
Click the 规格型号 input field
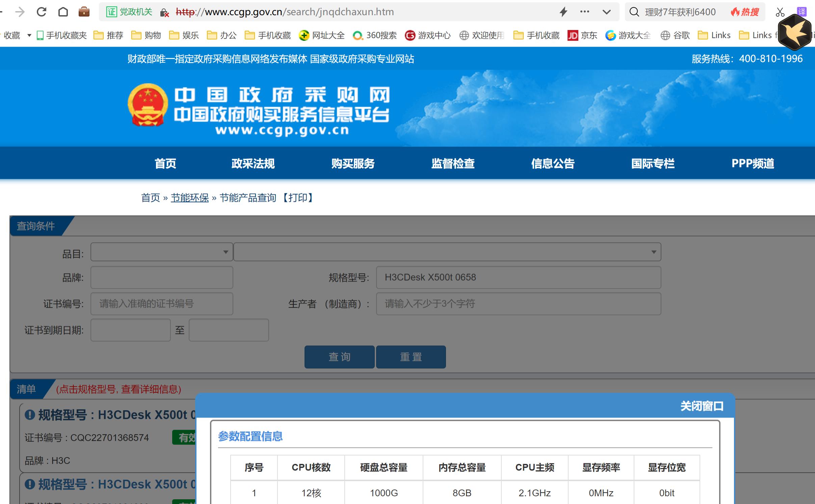(x=519, y=277)
